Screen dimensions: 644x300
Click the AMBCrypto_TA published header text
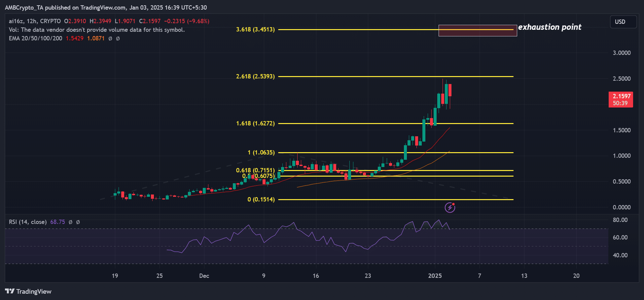pos(106,7)
